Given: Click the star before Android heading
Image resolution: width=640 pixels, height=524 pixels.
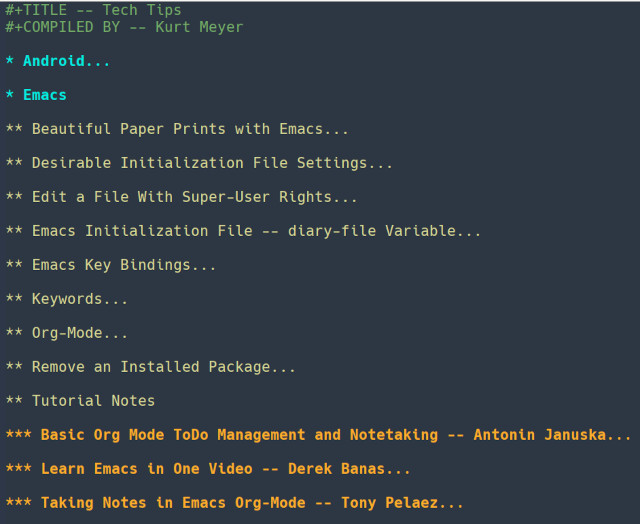Looking at the screenshot, I should tap(10, 60).
